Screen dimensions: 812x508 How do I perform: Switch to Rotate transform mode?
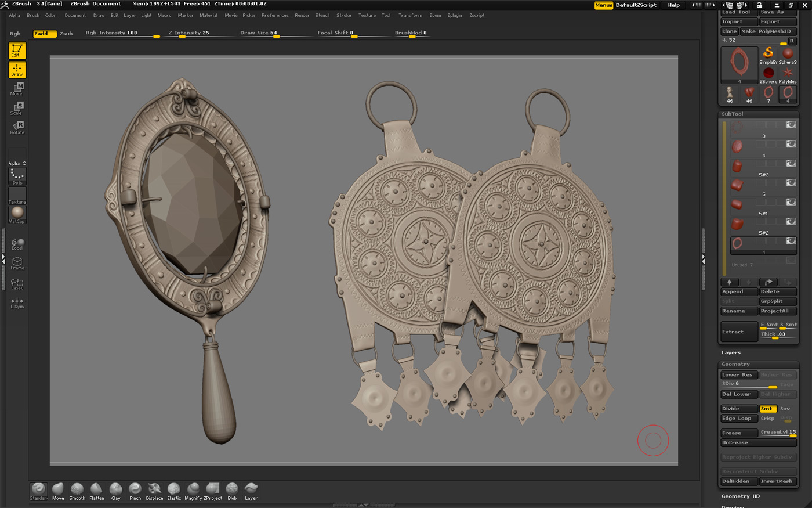17,127
